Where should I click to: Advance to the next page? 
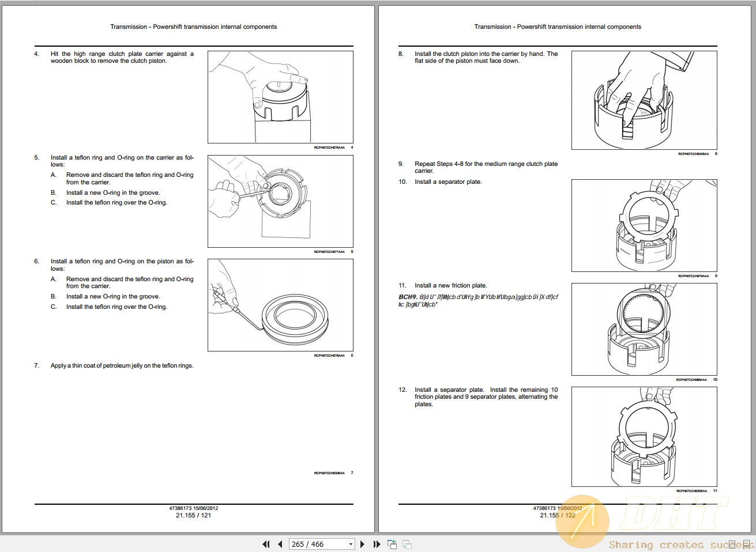tap(362, 544)
